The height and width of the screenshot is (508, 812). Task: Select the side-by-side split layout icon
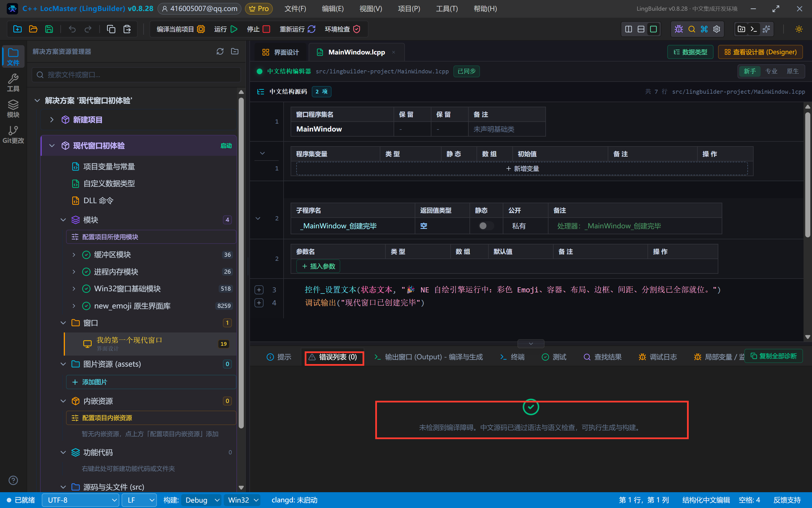pyautogui.click(x=628, y=29)
